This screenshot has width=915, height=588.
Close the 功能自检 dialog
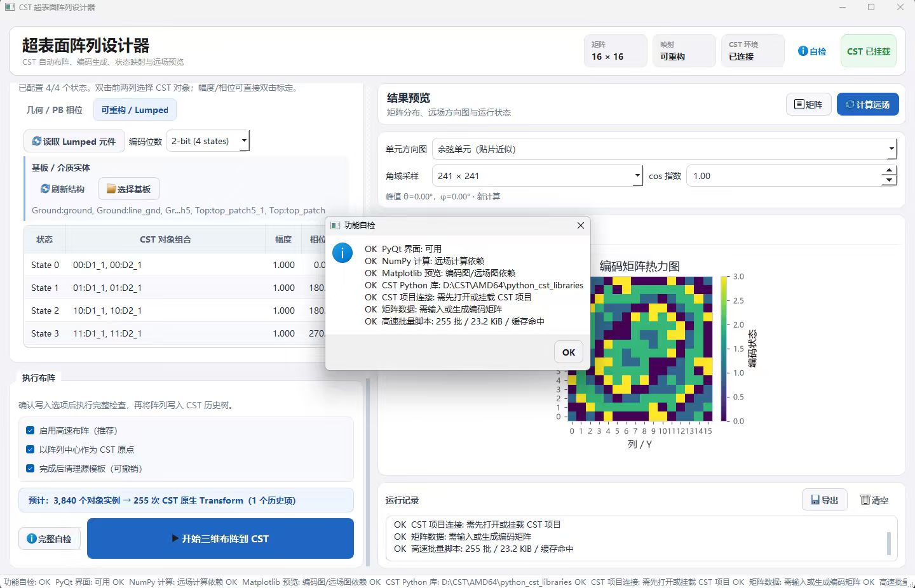pyautogui.click(x=580, y=225)
